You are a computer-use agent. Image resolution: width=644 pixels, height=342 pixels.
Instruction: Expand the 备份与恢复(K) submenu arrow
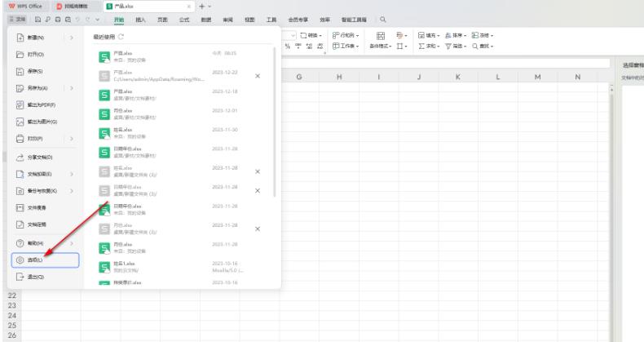72,191
